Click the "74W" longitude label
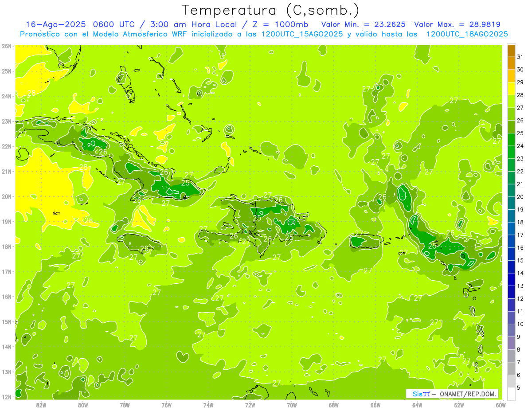This screenshot has width=532, height=411. [208, 405]
